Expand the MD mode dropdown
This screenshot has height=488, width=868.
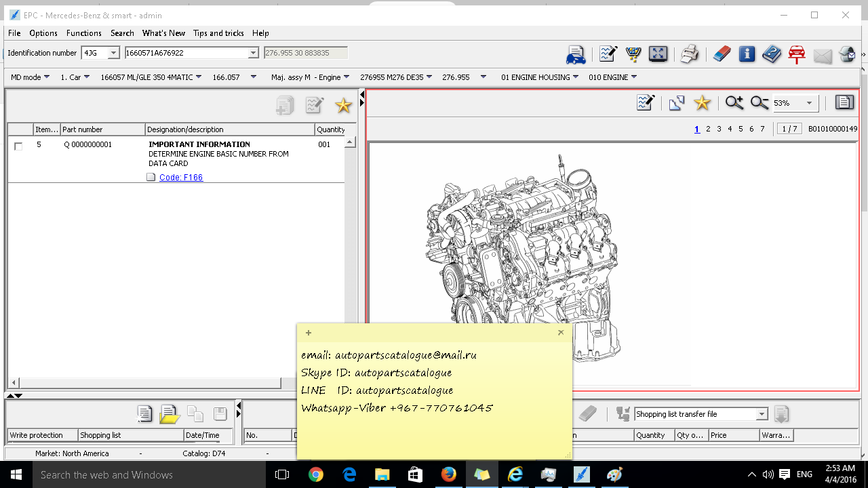(47, 77)
